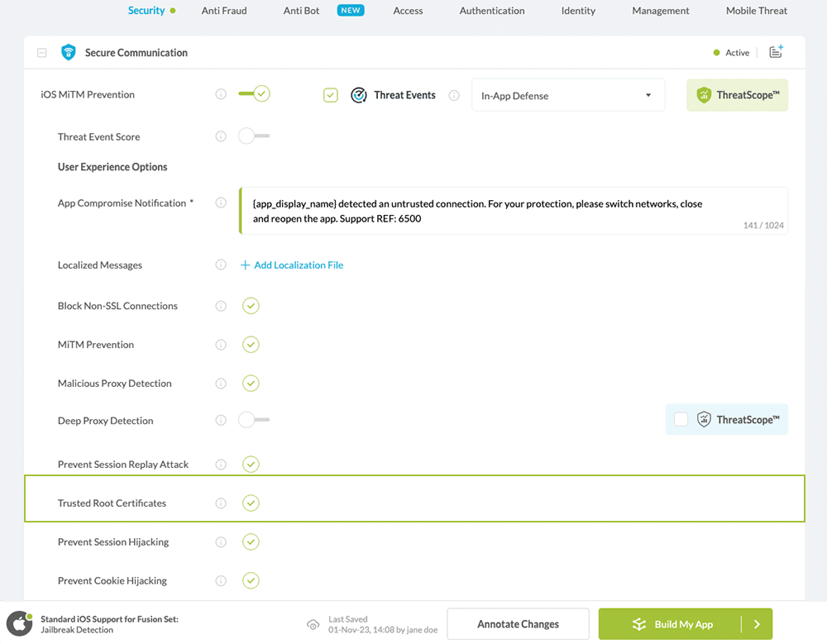This screenshot has width=827, height=644.
Task: Click info icon for Deep Proxy Detection
Action: pos(221,421)
